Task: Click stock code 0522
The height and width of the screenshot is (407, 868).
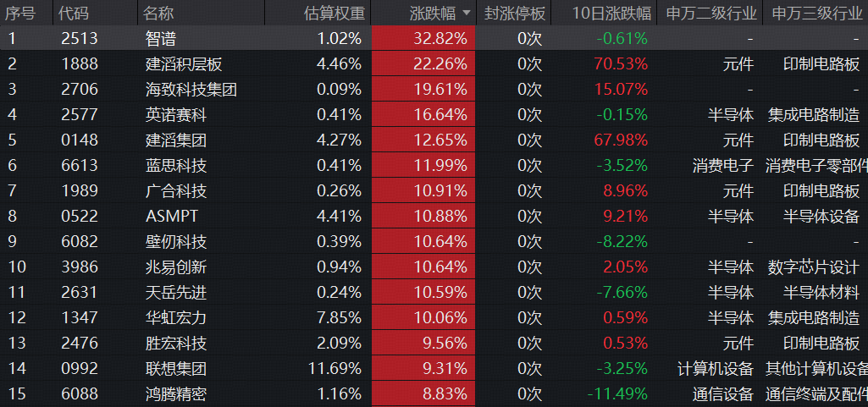Action: [x=80, y=216]
